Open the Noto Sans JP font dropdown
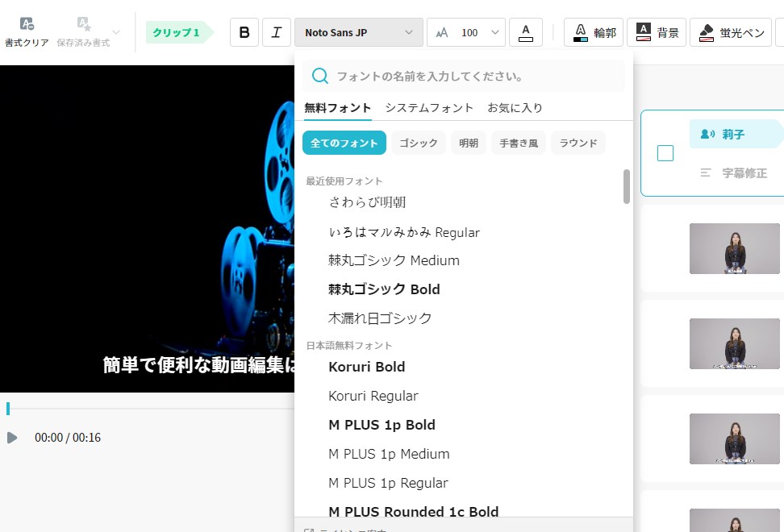The image size is (784, 532). click(x=358, y=32)
